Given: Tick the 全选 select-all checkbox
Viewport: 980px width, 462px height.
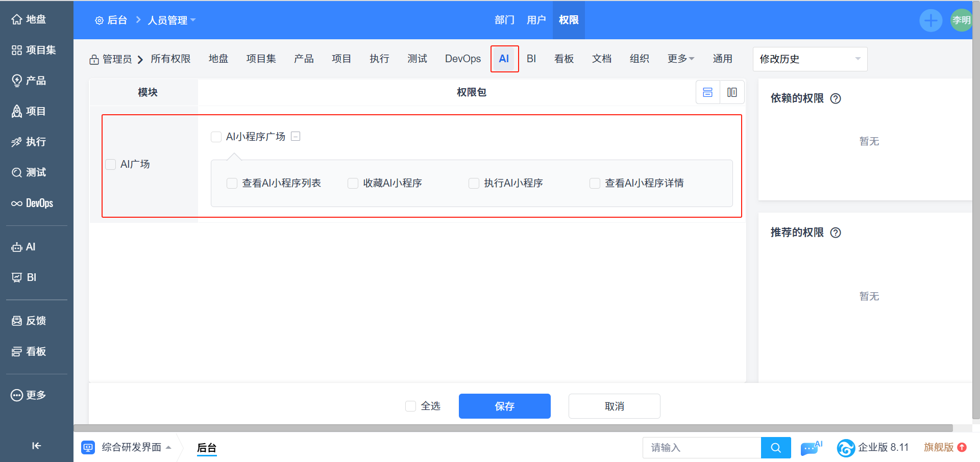Looking at the screenshot, I should [410, 406].
